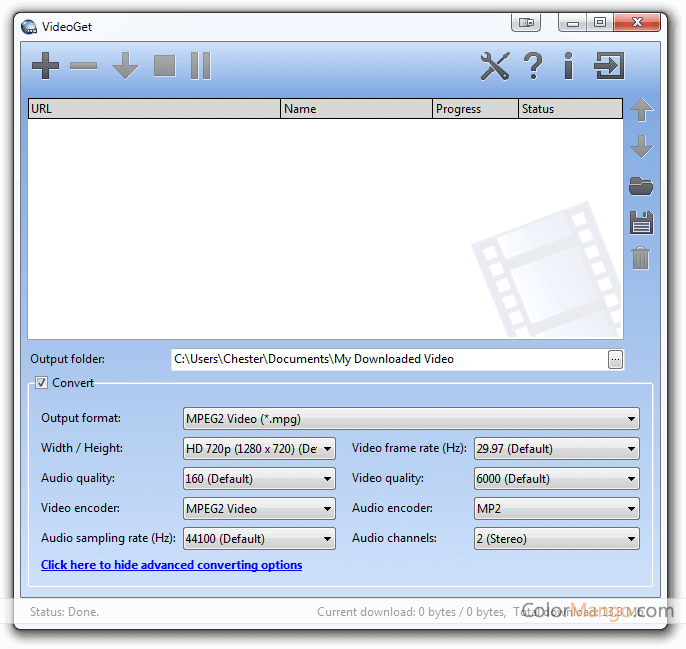Click the Remove video minus icon

(x=83, y=66)
